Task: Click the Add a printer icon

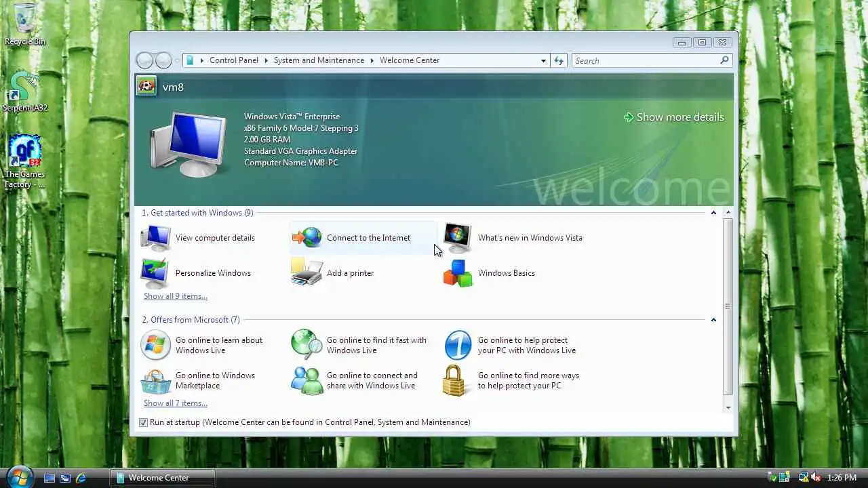Action: 307,272
